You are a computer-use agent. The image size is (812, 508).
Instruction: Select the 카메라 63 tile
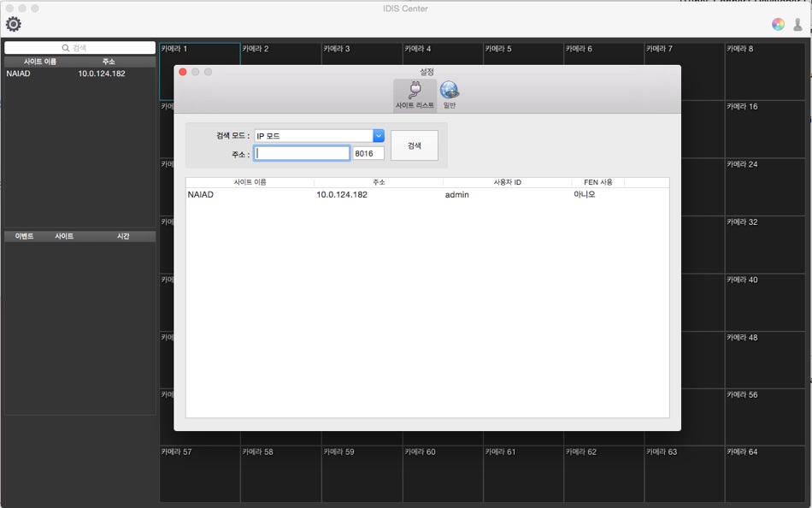(x=685, y=475)
